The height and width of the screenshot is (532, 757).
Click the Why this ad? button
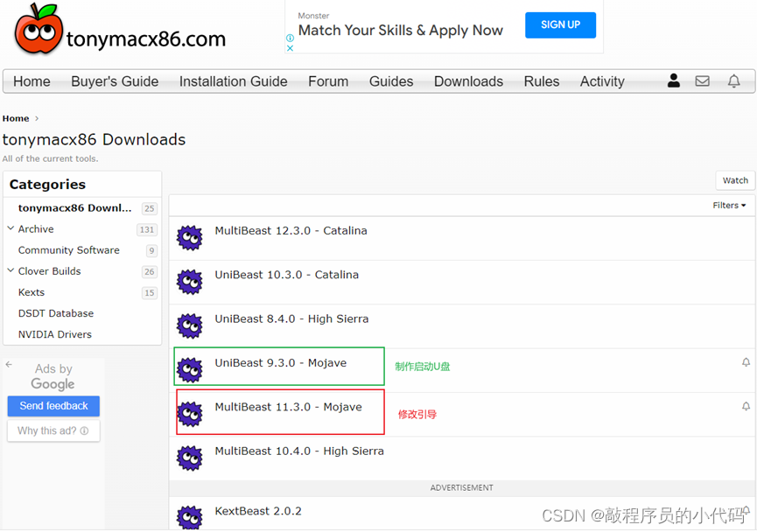(53, 430)
